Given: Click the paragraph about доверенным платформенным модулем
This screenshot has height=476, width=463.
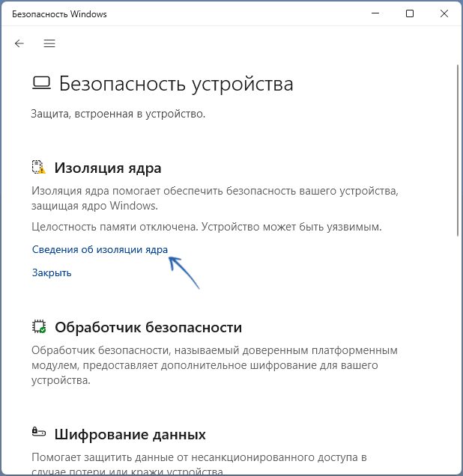Looking at the screenshot, I should tap(214, 365).
